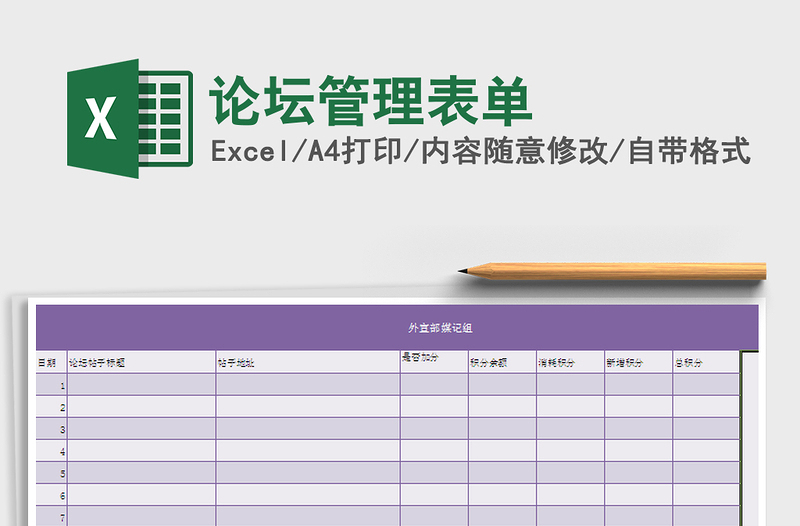Click the wooden pencil graphic
The width and height of the screenshot is (800, 526).
(x=612, y=270)
